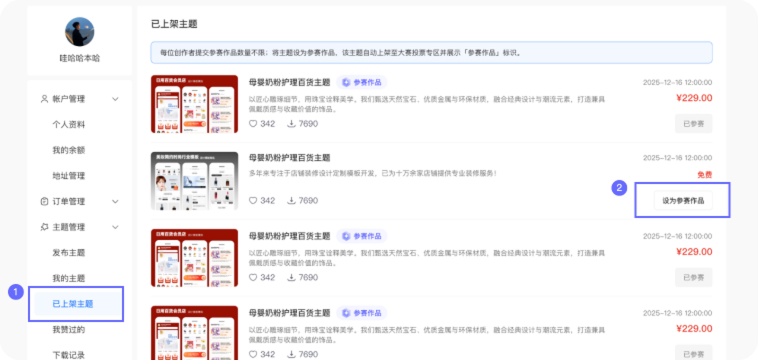Screen dimensions: 758x360
Task: Open 我赞过的 list
Action: (69, 330)
